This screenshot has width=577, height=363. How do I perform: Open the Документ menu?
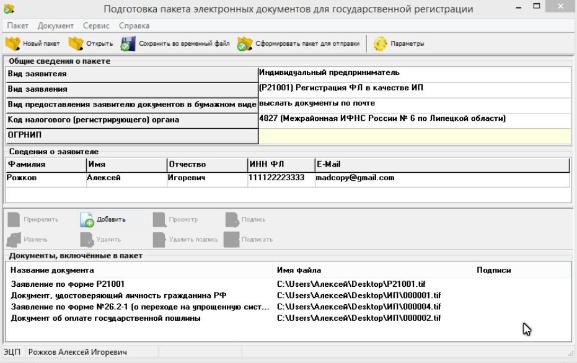click(56, 26)
